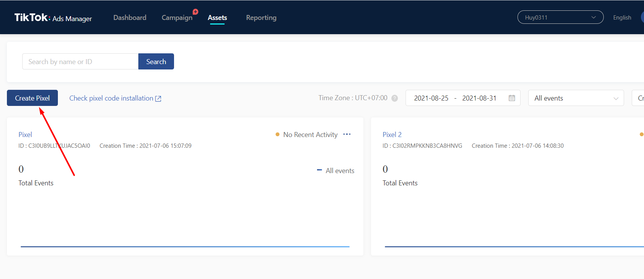Click the red Campaign notification badge
Screen dimensions: 644x279
(195, 12)
